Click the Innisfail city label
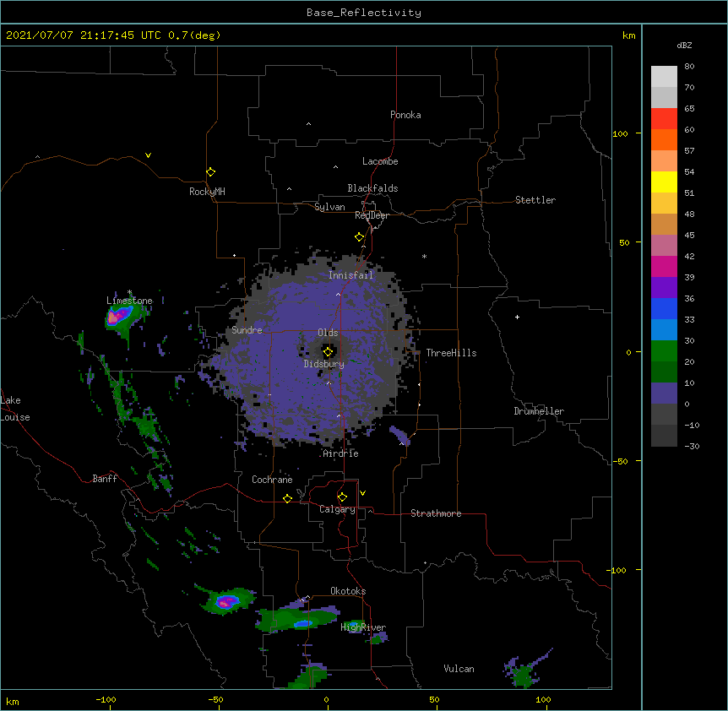 [351, 275]
